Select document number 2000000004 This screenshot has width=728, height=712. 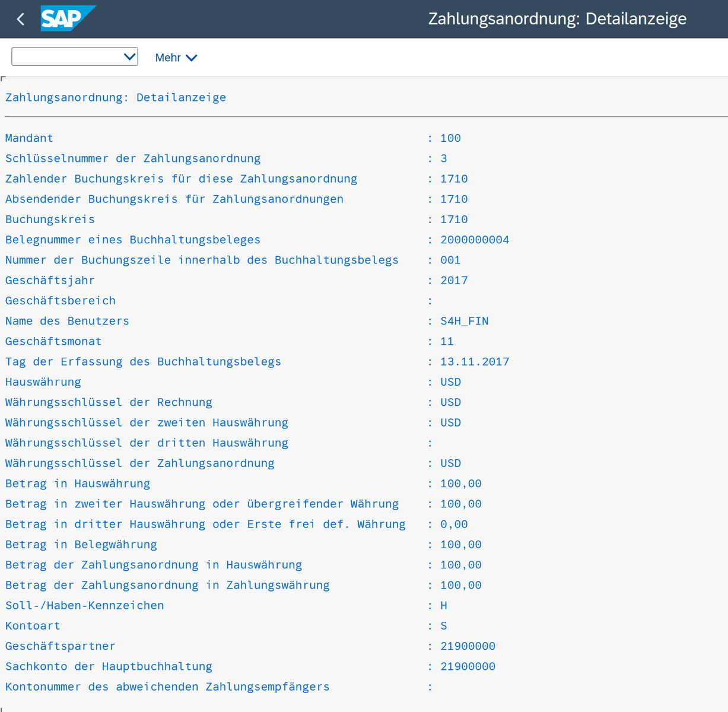(x=474, y=240)
